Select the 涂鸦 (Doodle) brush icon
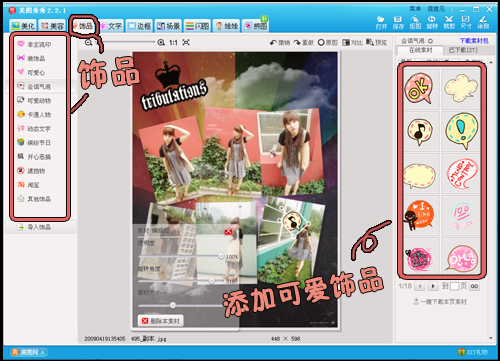The image size is (500, 361). (483, 22)
